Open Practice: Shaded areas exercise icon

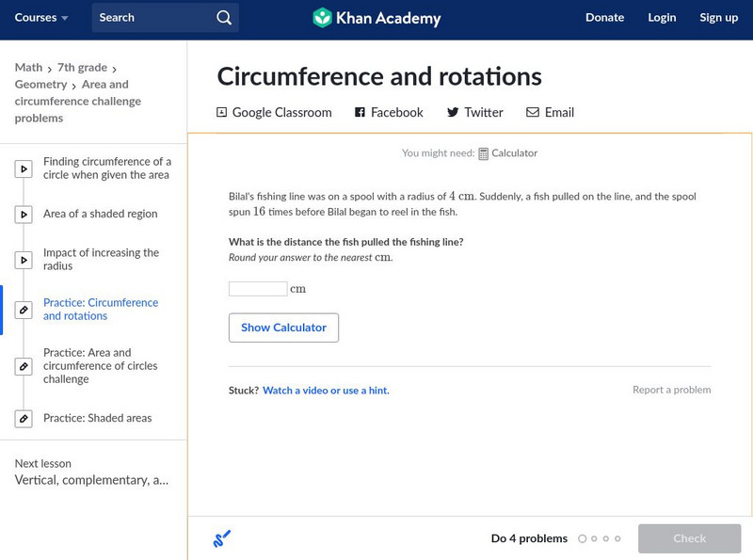(24, 419)
